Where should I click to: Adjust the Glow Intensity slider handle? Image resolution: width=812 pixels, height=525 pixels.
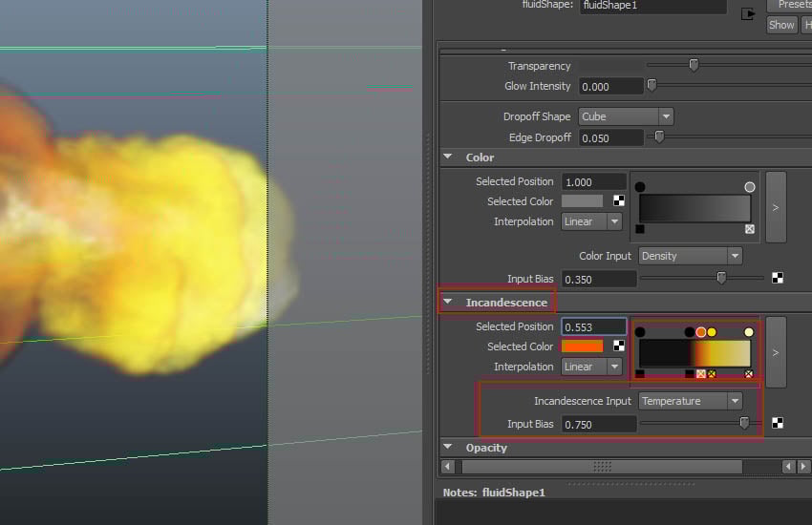652,85
